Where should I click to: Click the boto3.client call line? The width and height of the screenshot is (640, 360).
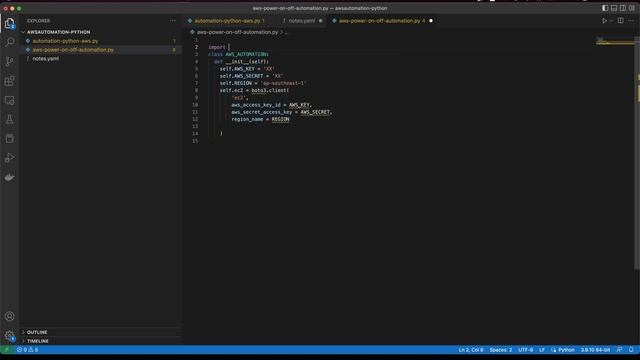pyautogui.click(x=254, y=91)
